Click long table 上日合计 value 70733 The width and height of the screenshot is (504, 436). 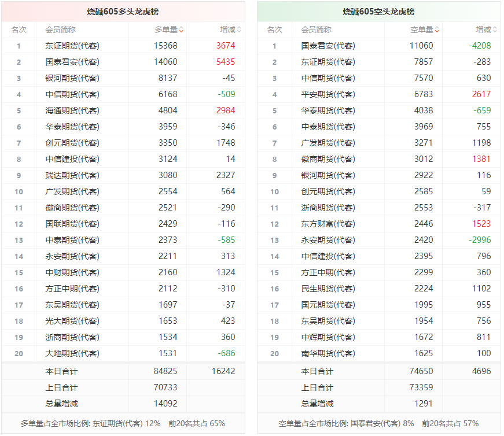tap(165, 387)
